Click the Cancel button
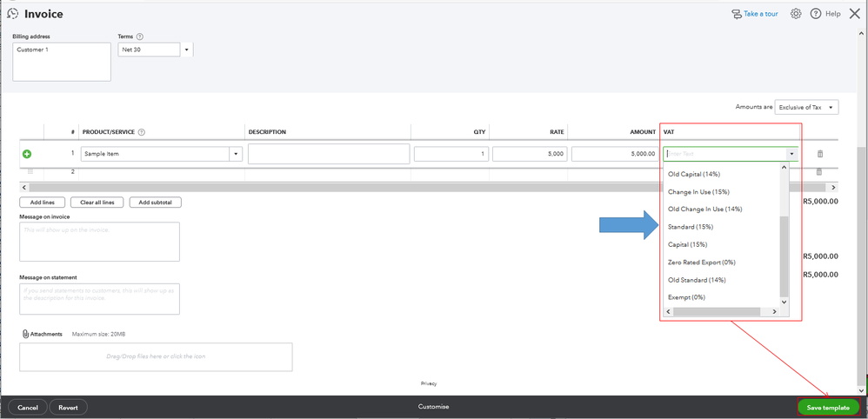The image size is (868, 419). (x=28, y=408)
